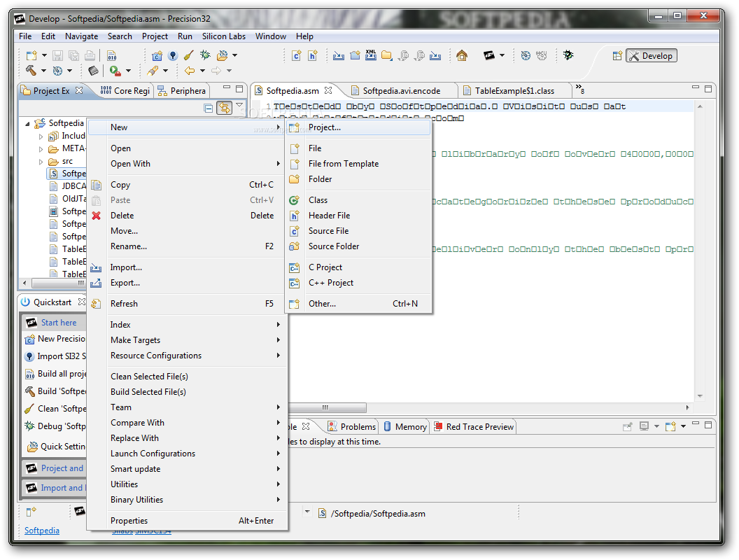Viewport: 739px width, 560px height.
Task: Open the Red Trace Preview tab
Action: pyautogui.click(x=474, y=426)
